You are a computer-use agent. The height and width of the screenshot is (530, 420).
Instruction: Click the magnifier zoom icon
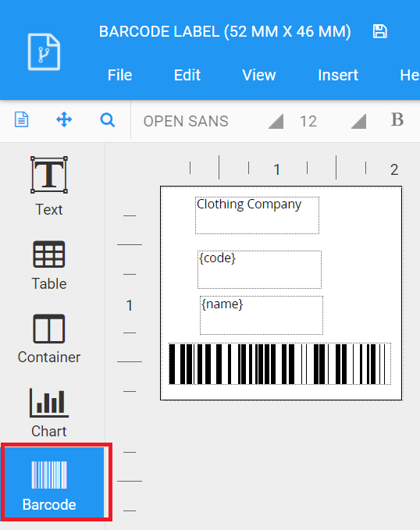tap(108, 119)
